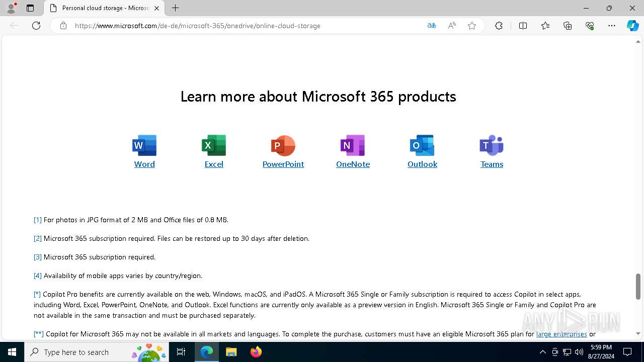Start Read aloud
The width and height of the screenshot is (644, 362).
[x=452, y=26]
